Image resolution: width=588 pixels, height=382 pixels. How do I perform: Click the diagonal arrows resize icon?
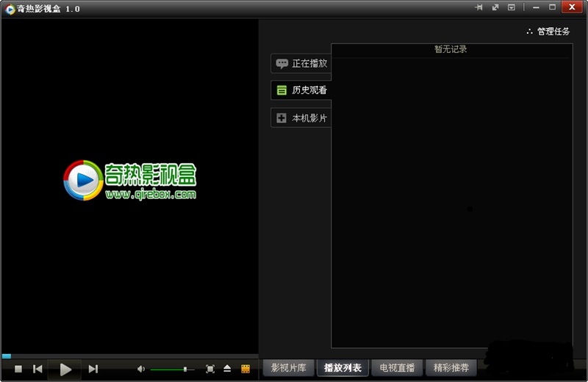pyautogui.click(x=495, y=7)
